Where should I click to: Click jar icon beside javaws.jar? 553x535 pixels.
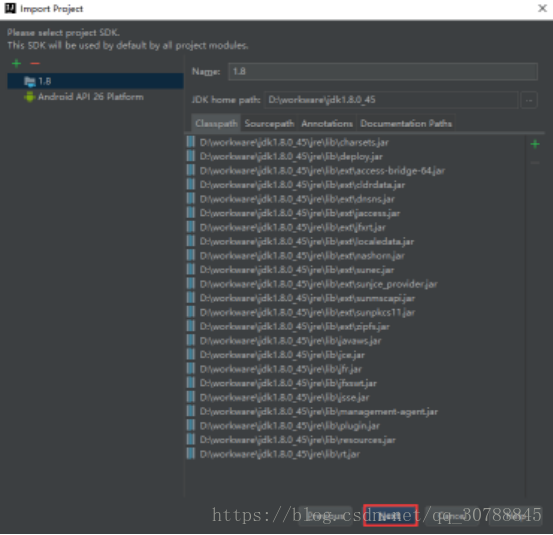[x=191, y=341]
